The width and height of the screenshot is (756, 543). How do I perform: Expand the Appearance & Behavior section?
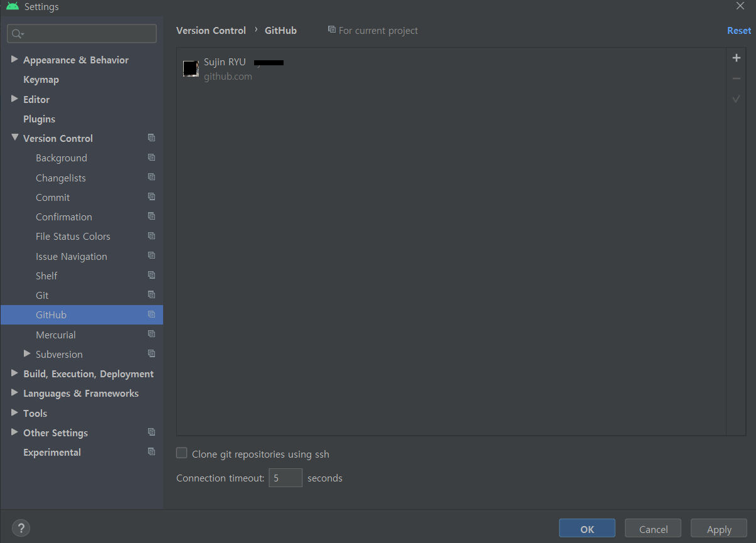coord(14,60)
